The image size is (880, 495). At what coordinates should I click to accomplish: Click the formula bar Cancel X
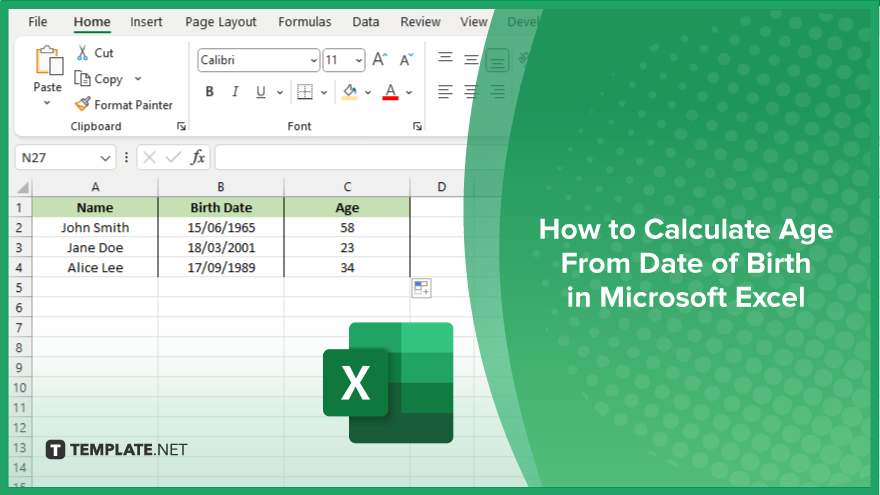149,157
